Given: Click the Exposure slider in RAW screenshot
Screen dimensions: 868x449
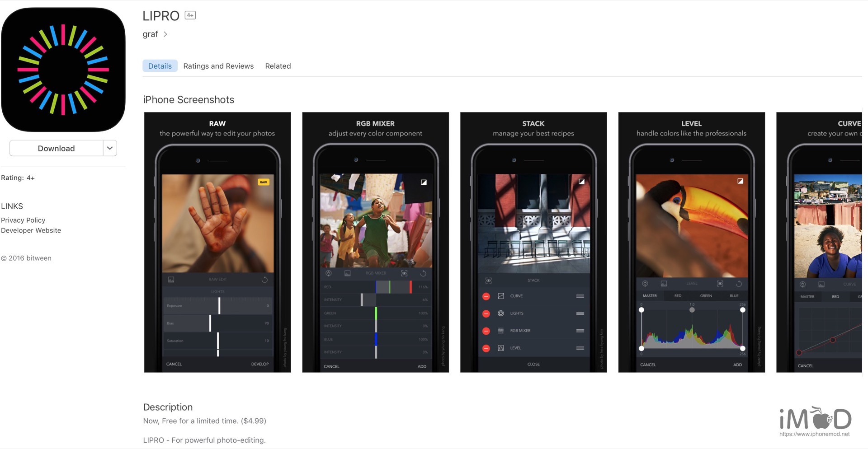Looking at the screenshot, I should click(x=219, y=306).
